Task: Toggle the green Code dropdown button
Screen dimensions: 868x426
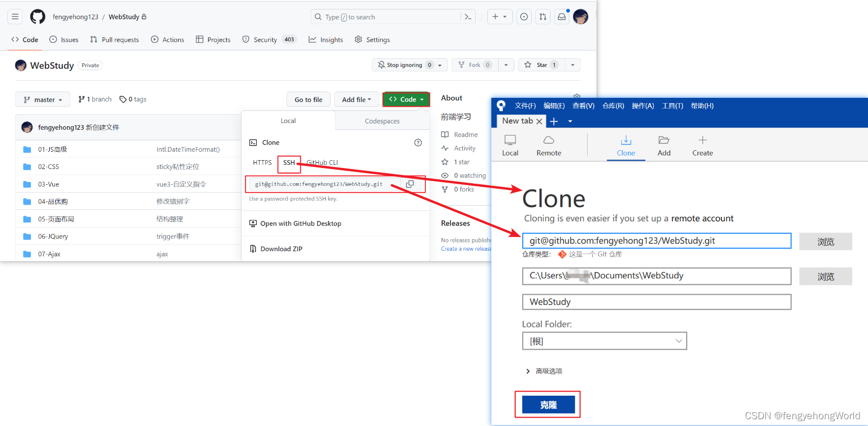Action: click(406, 99)
